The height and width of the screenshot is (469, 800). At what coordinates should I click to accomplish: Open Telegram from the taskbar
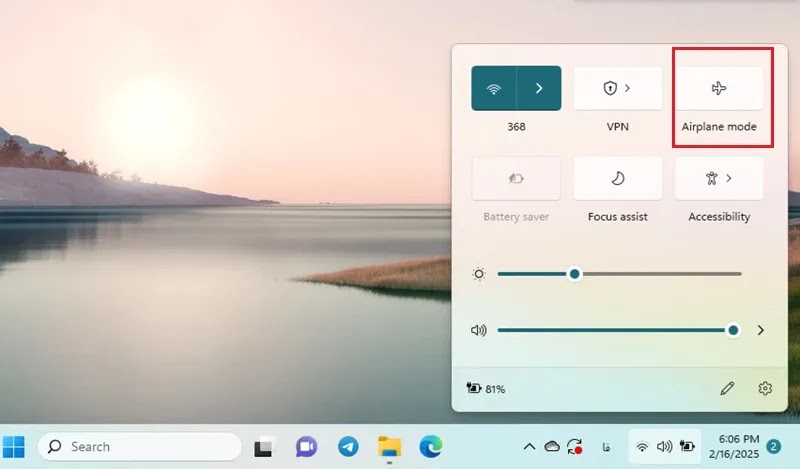(x=348, y=447)
